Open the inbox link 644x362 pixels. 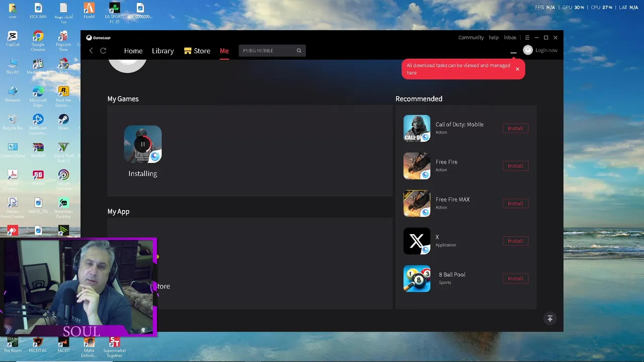pos(510,38)
